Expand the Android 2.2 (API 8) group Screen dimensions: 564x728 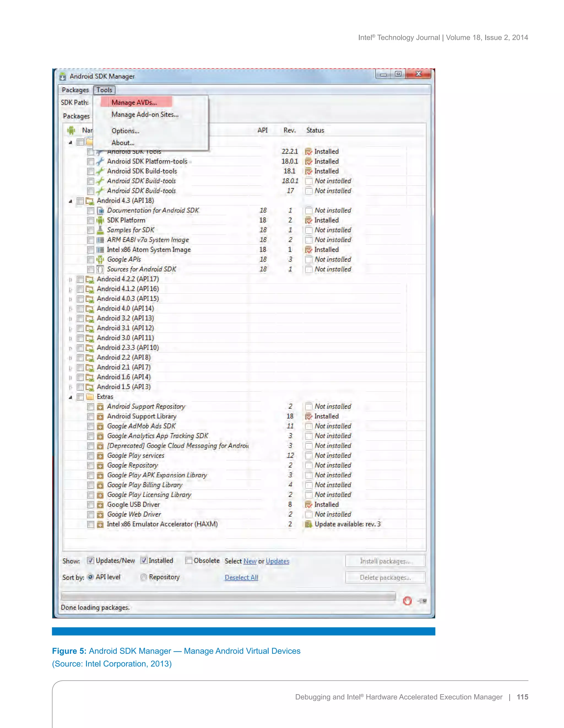coord(70,358)
